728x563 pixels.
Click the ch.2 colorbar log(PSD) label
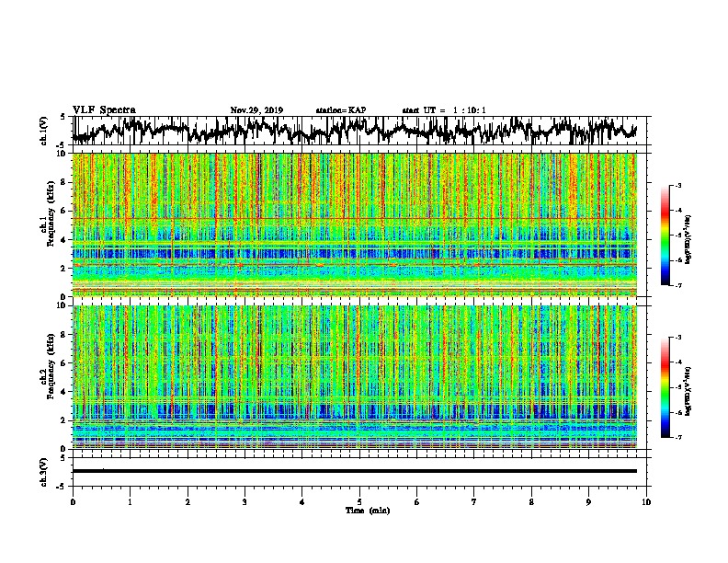(688, 392)
